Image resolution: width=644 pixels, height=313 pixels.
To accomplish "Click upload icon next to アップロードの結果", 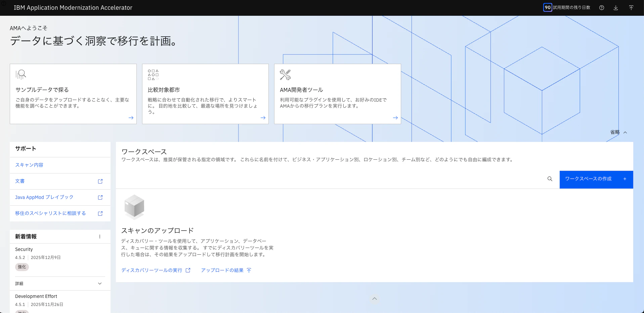I will pos(249,270).
